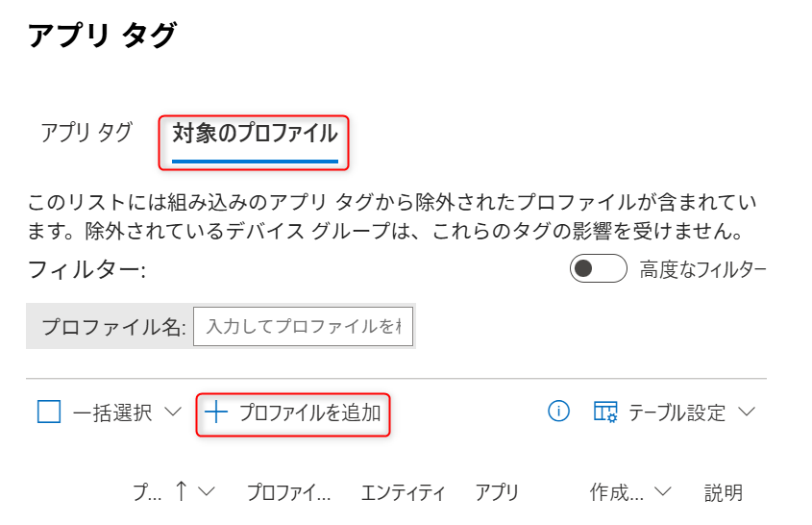Click the info circle icon
Image resolution: width=812 pixels, height=525 pixels.
point(558,412)
